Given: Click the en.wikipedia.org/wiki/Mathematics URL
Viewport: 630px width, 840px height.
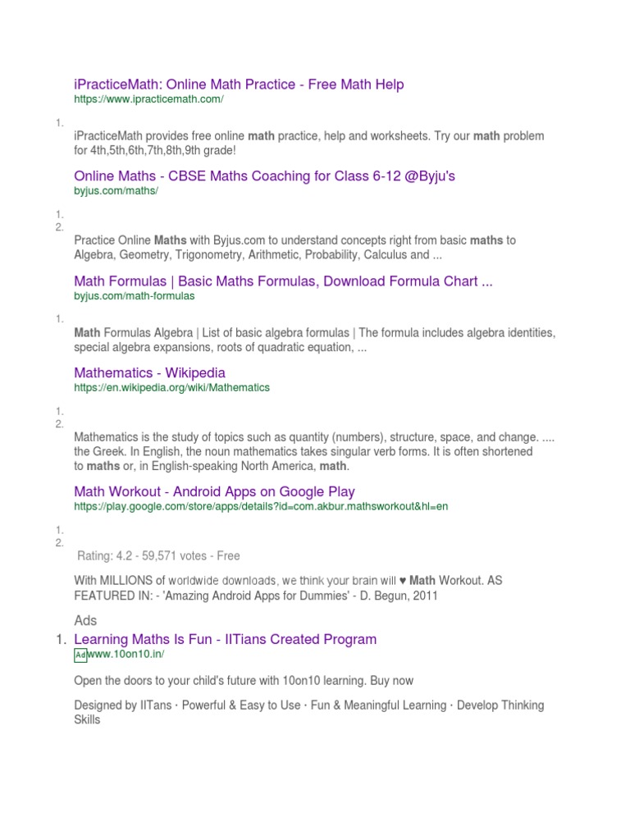Looking at the screenshot, I should 171,387.
